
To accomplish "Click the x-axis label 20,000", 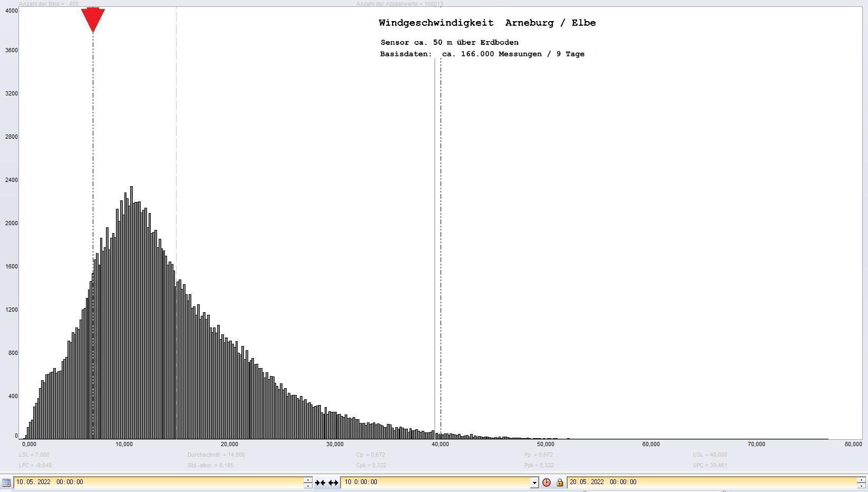I will point(229,444).
